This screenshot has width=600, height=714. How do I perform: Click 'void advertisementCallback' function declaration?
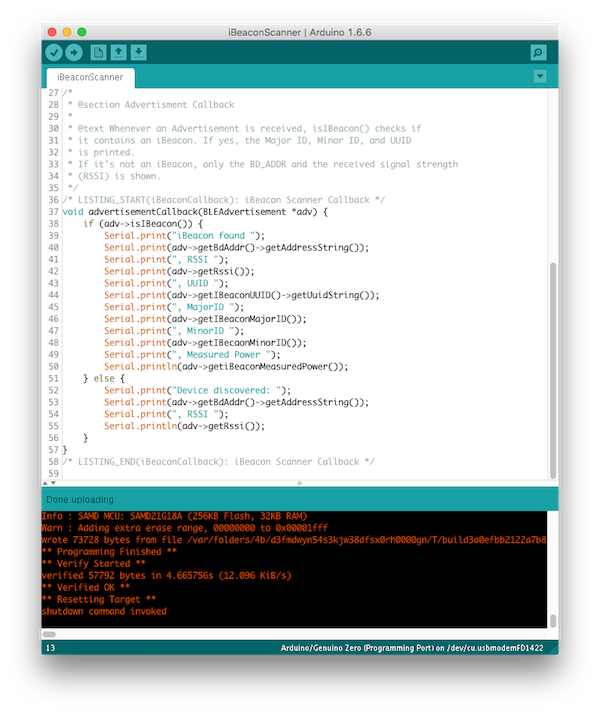(x=195, y=212)
